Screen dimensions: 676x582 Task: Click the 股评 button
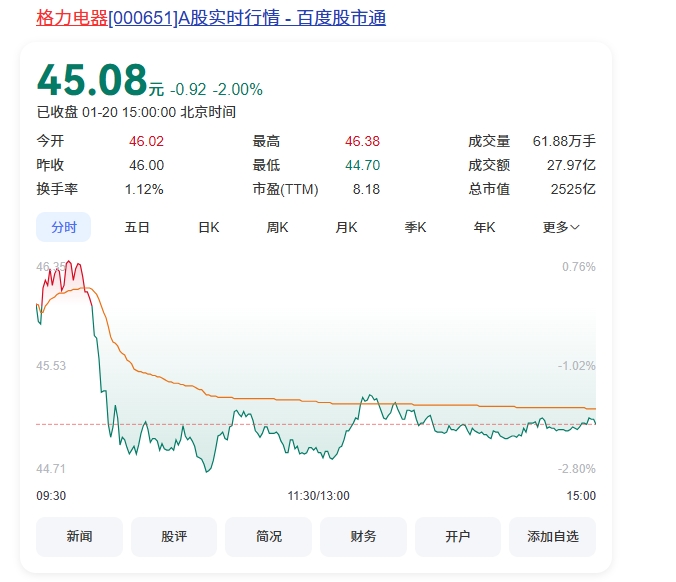click(174, 537)
